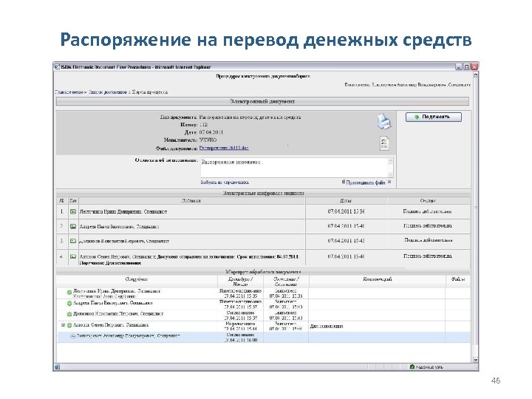Viewport: 532px width, 399px height.
Task: Click the page scrollbar's down arrow
Action: pos(475,360)
